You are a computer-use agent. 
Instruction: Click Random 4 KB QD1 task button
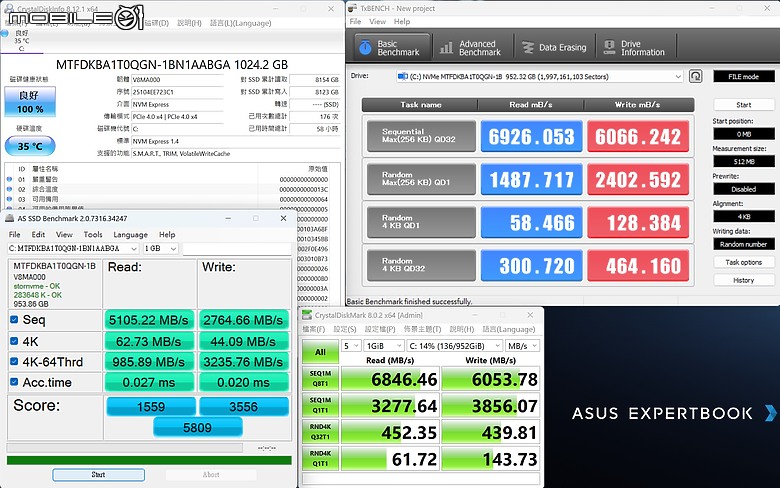click(421, 222)
